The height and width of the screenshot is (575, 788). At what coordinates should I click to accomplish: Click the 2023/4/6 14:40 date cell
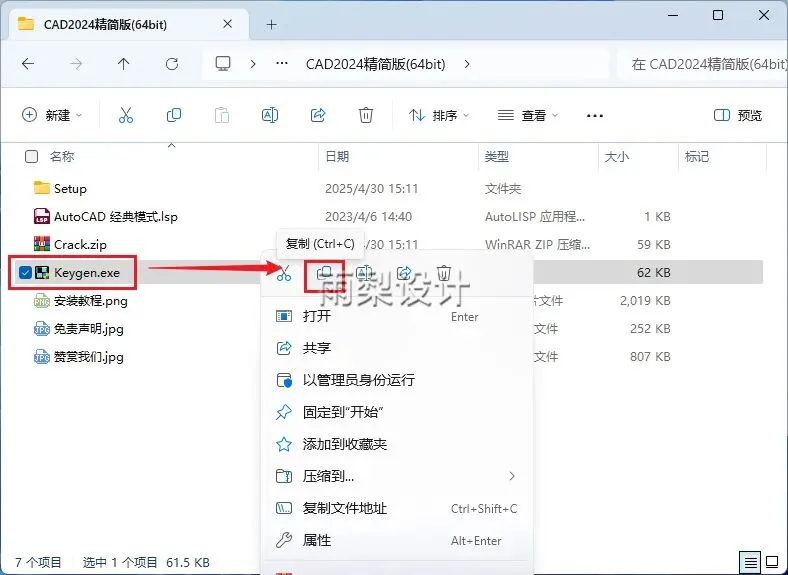368,217
